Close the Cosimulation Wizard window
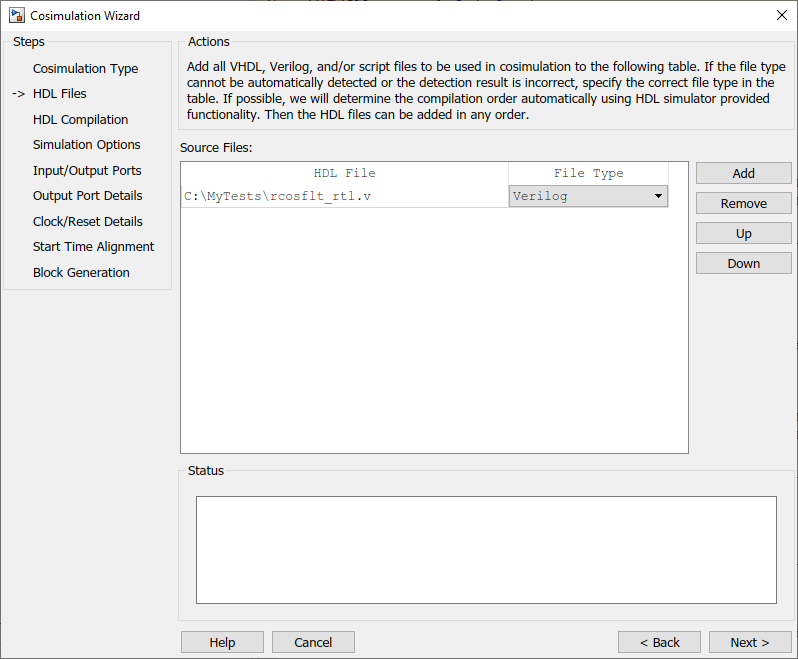This screenshot has height=659, width=798. (x=781, y=16)
